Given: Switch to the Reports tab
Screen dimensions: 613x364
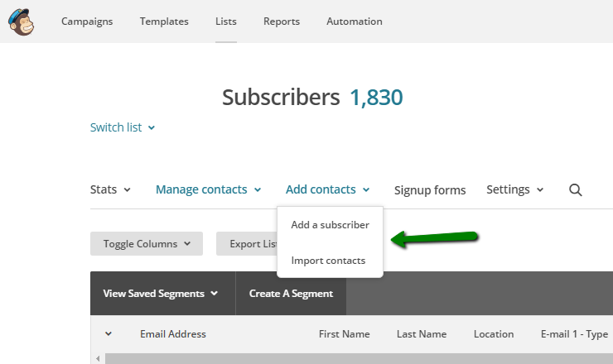Looking at the screenshot, I should [282, 22].
